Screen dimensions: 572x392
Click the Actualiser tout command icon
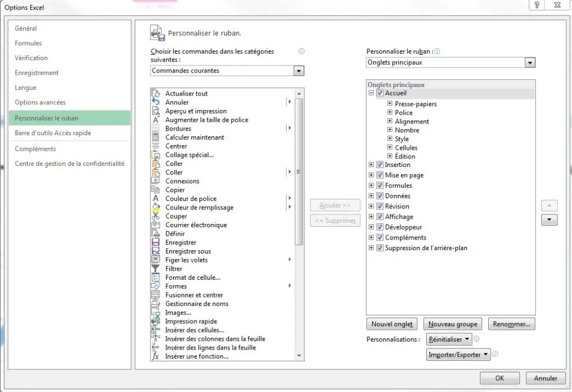click(156, 93)
